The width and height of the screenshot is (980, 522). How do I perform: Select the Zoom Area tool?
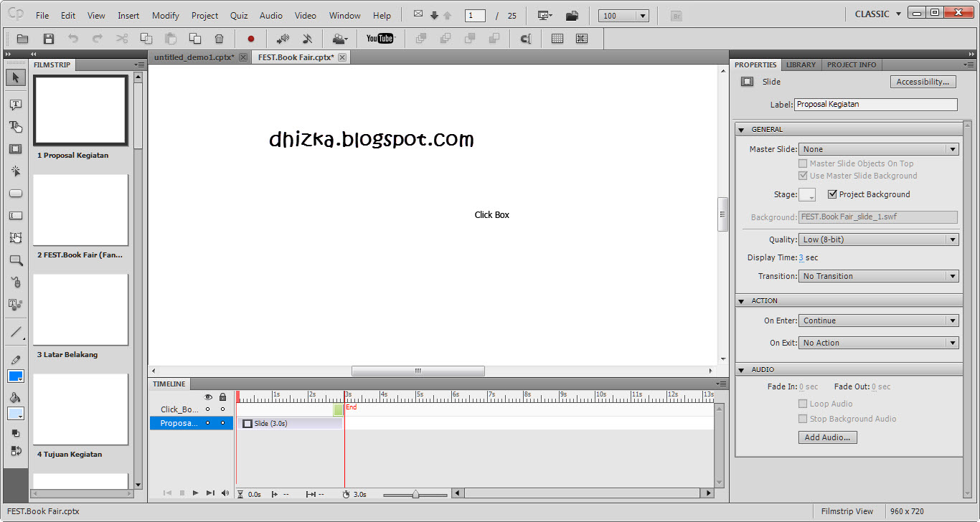pyautogui.click(x=16, y=260)
